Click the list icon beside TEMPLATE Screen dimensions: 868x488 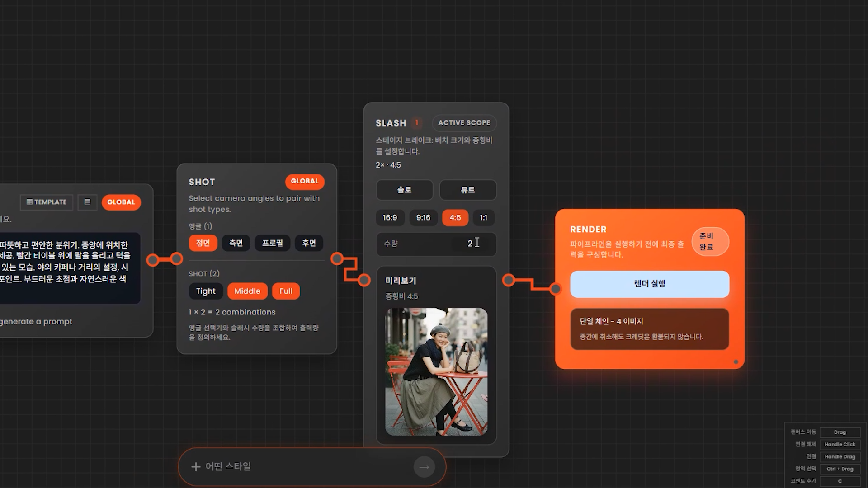(x=87, y=202)
